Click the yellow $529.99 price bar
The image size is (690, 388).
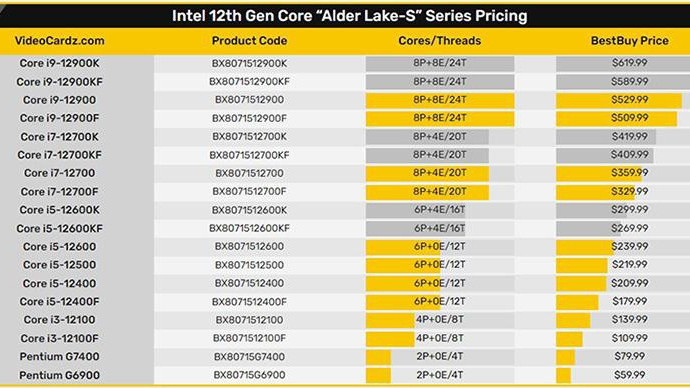click(619, 100)
